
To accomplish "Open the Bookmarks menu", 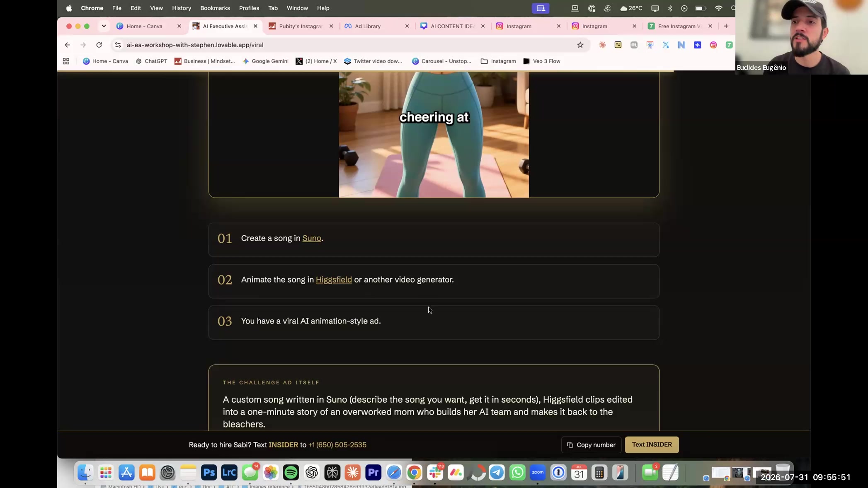I will click(x=215, y=8).
